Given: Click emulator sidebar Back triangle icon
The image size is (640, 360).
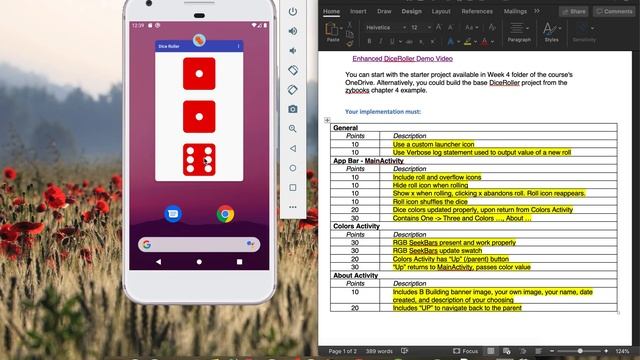Looking at the screenshot, I should coord(293,148).
